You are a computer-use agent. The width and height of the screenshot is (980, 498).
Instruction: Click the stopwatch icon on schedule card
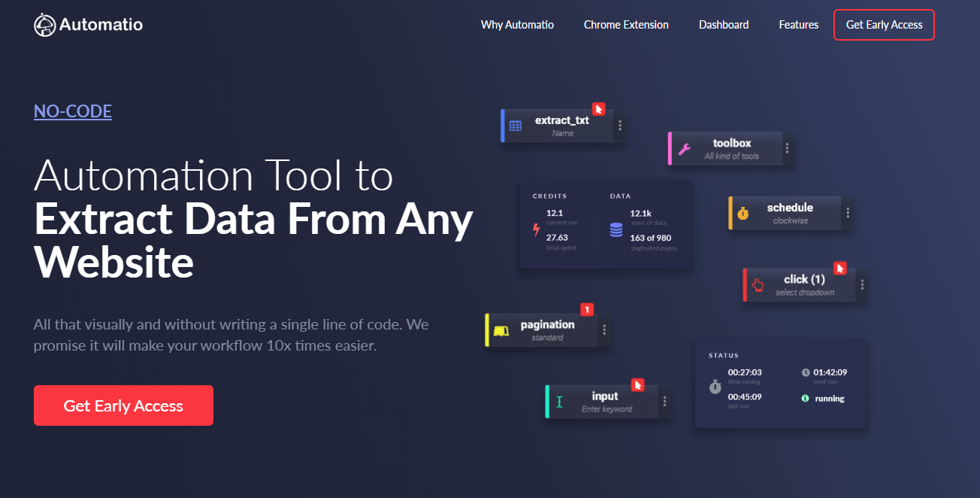[x=743, y=214]
